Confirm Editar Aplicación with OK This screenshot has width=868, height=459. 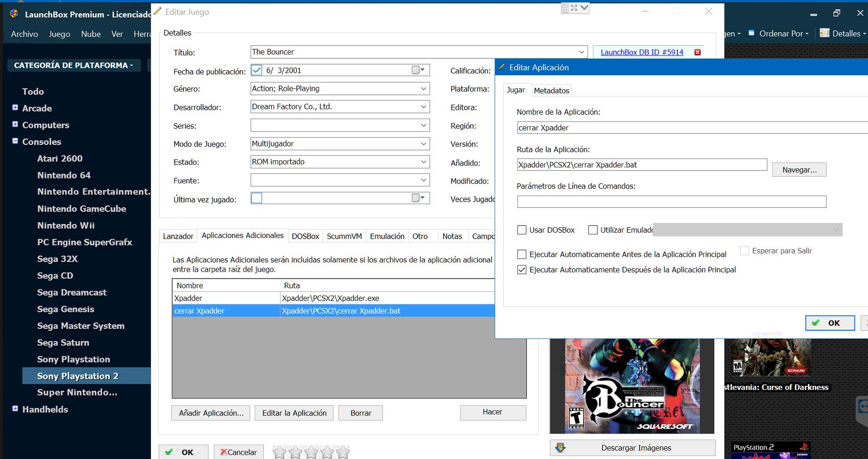pyautogui.click(x=830, y=323)
